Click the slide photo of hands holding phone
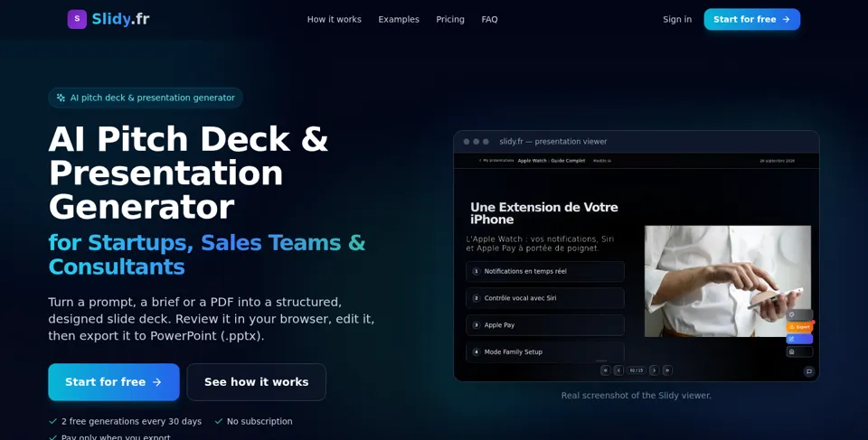 click(727, 281)
